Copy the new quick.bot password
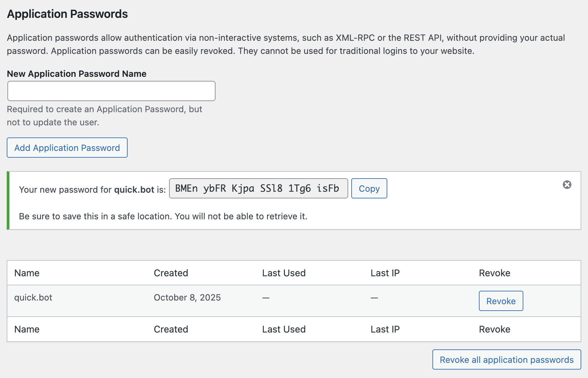Viewport: 588px width, 378px height. click(369, 189)
